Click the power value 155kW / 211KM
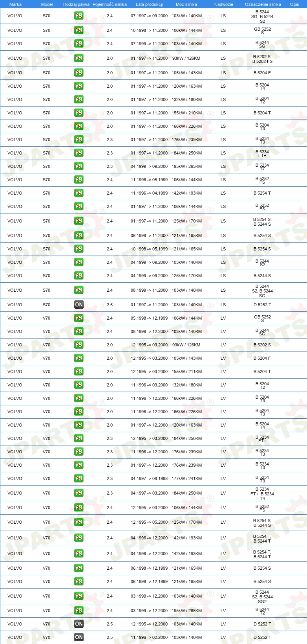The height and width of the screenshot is (644, 307). 187,372
